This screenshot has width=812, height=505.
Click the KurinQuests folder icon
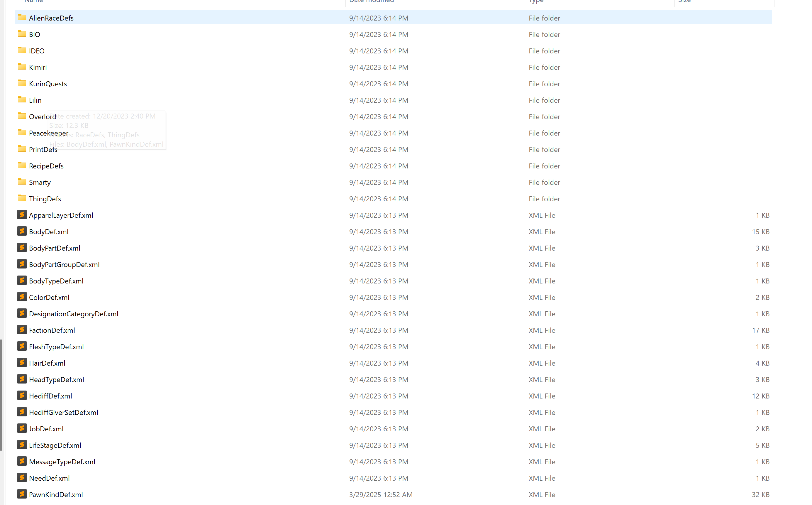coord(22,83)
